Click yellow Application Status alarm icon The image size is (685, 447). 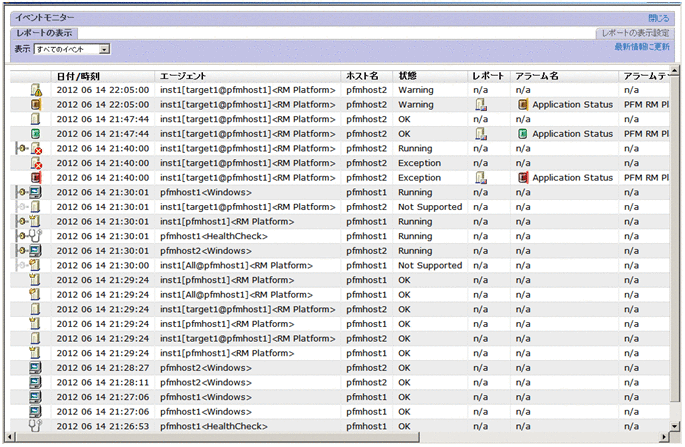tap(522, 104)
